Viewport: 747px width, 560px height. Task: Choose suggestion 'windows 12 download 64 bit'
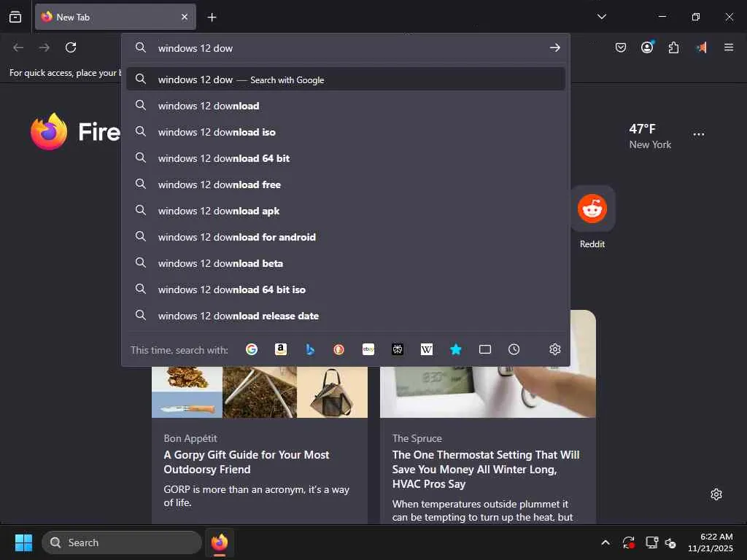click(346, 158)
